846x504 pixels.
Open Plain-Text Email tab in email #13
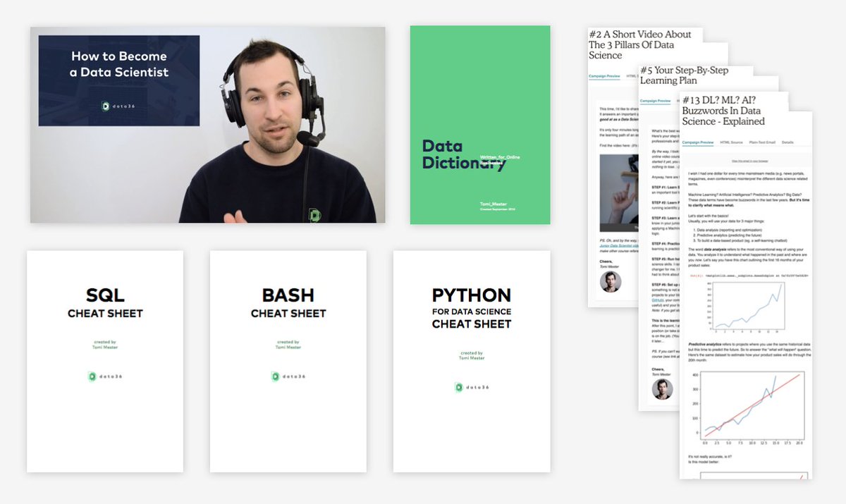pos(762,142)
